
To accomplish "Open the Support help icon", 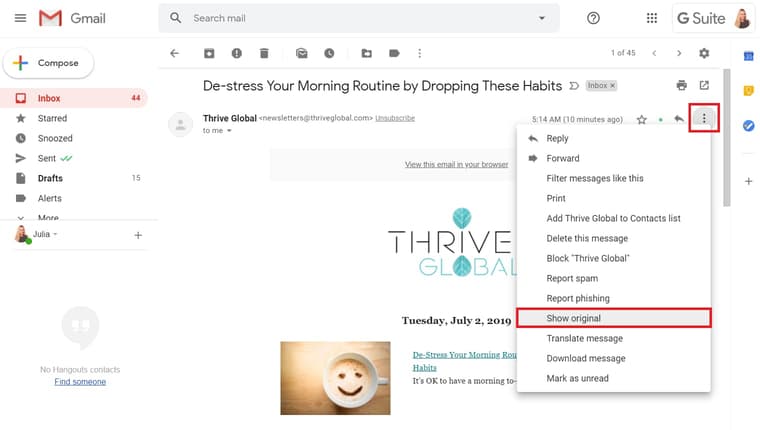I will (x=593, y=18).
